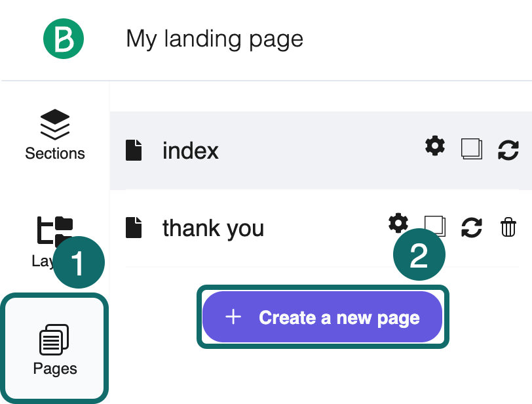Duplicate the thank you page
Image resolution: width=532 pixels, height=404 pixels.
434,226
